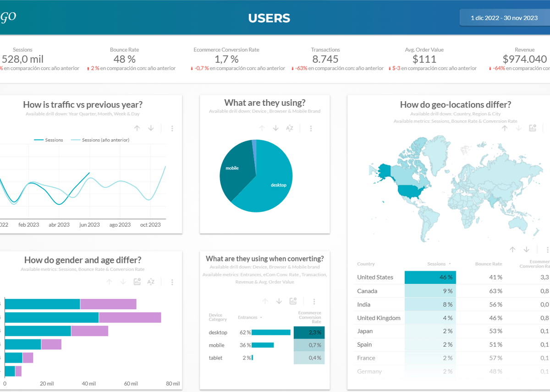
Task: Drill down in the 'What are they using?' pie chart
Action: (x=276, y=128)
